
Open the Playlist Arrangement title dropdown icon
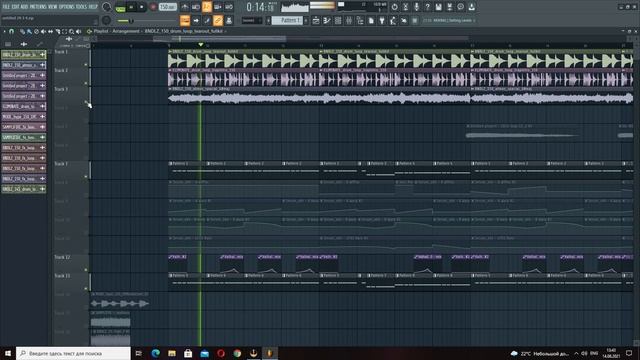[89, 31]
